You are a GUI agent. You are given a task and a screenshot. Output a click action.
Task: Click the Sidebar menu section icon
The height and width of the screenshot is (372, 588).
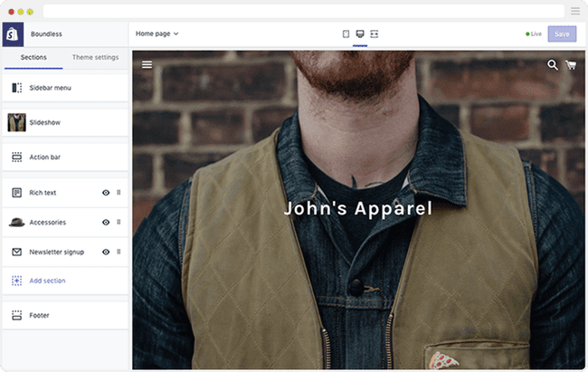17,88
